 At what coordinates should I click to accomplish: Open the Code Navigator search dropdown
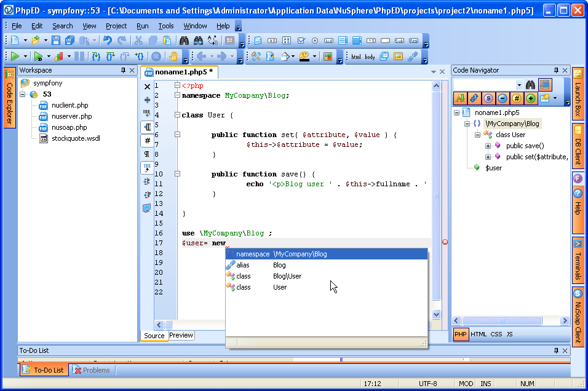pos(519,85)
